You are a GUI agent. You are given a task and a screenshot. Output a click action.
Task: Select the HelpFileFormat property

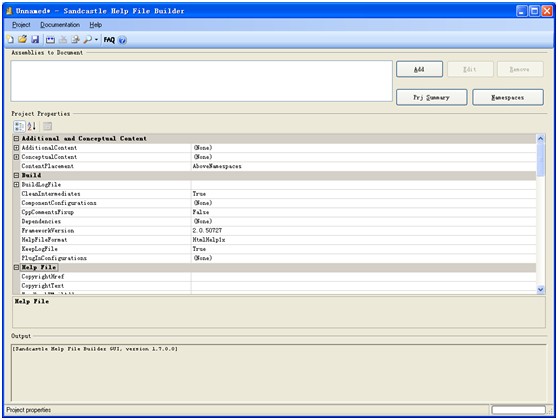(x=44, y=240)
